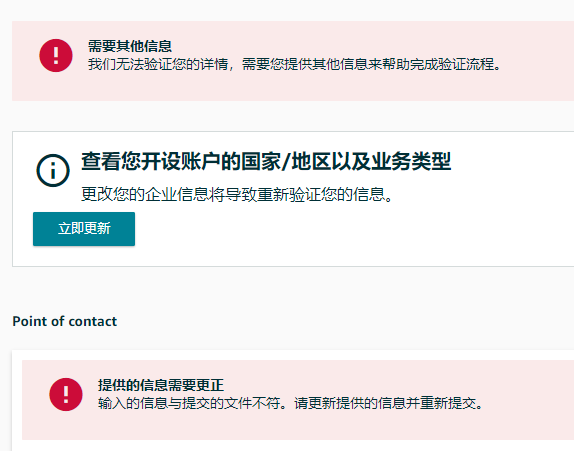
Task: Click the red exclamation icon beside 需要其他信息
Action: tap(56, 56)
